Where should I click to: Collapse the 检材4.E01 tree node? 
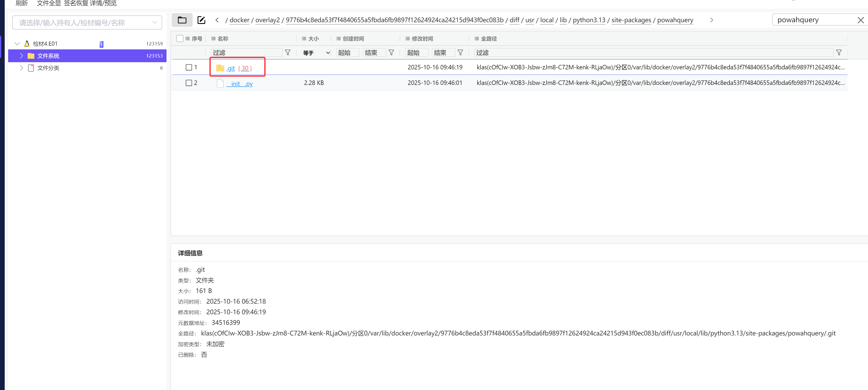coord(17,44)
